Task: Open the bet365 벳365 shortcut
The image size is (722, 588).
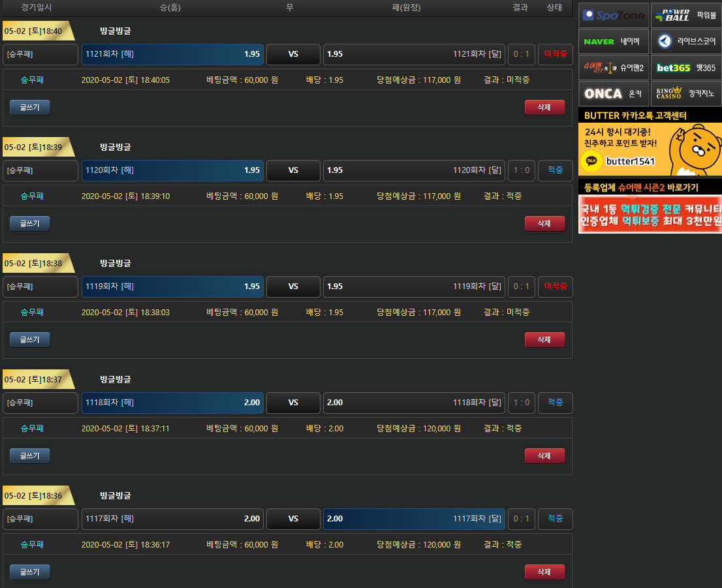Action: point(686,67)
